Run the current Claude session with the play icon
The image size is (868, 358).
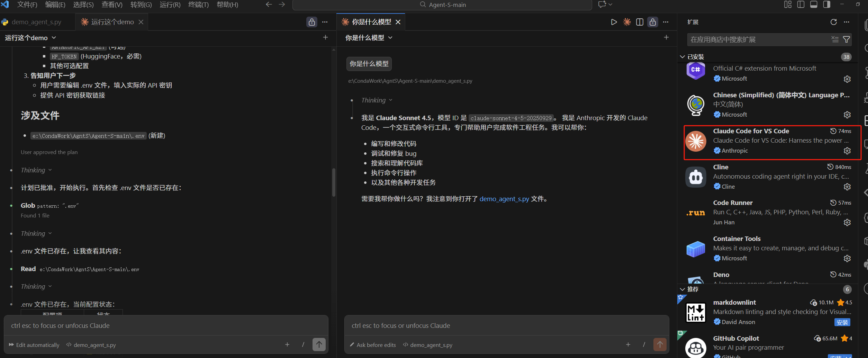(614, 22)
